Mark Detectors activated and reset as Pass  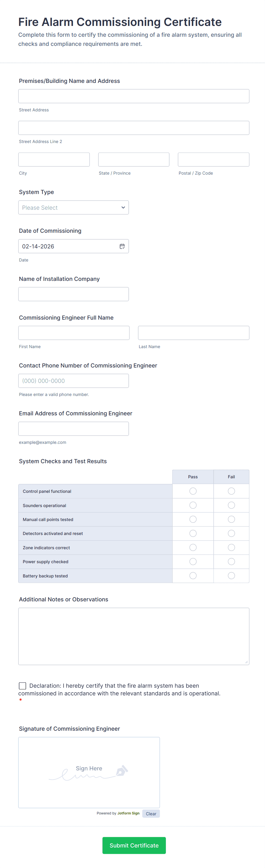(193, 533)
